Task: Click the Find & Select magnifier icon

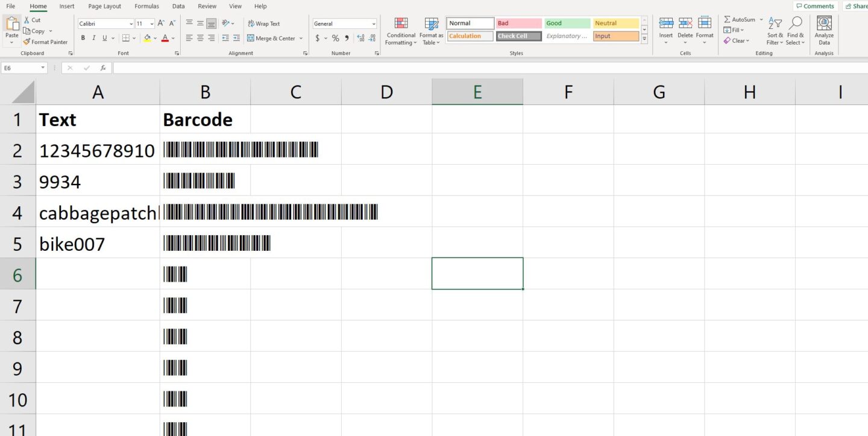Action: pos(796,24)
